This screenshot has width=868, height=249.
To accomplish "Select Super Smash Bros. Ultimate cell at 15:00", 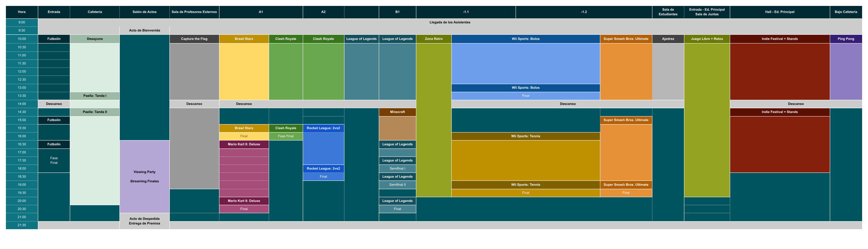I will [x=626, y=120].
